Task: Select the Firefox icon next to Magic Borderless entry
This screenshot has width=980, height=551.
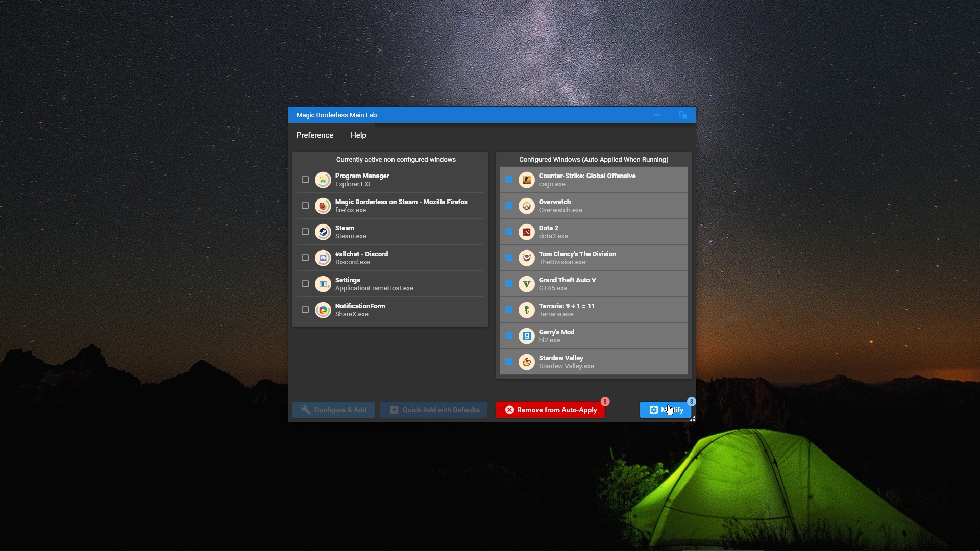Action: pyautogui.click(x=323, y=206)
